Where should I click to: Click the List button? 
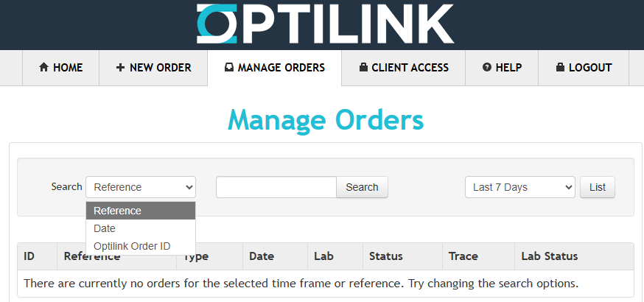coord(598,187)
